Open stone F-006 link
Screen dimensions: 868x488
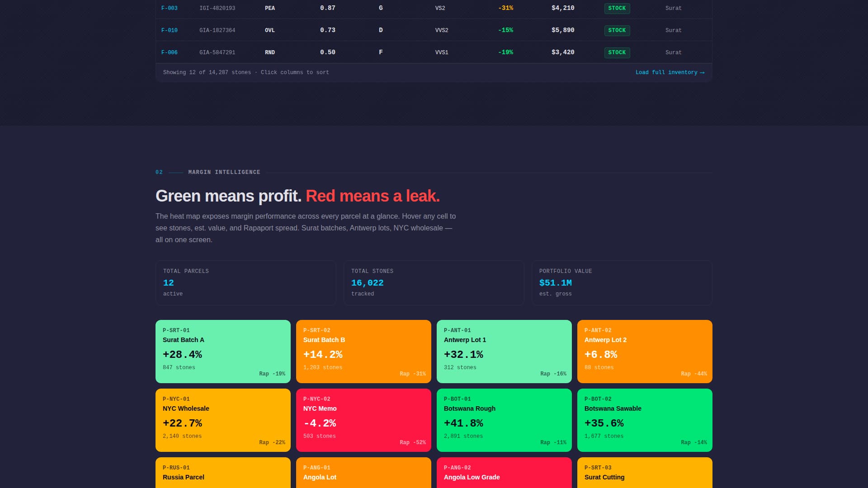tap(169, 52)
